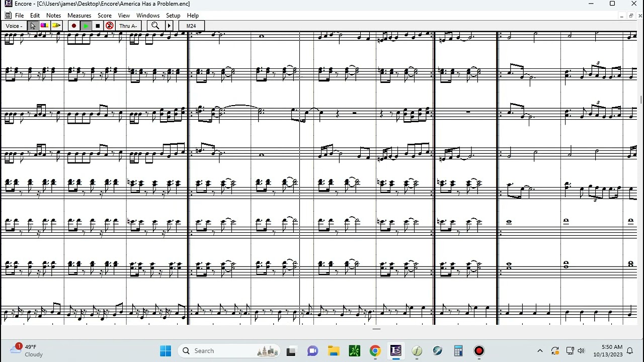Image resolution: width=644 pixels, height=362 pixels.
Task: Open the Windows Start menu
Action: tap(166, 351)
